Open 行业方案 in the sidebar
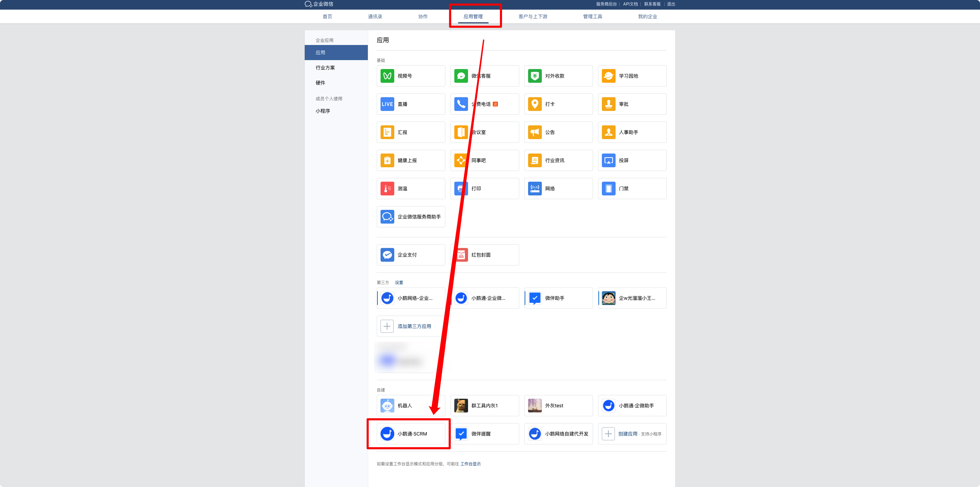The image size is (980, 487). pos(325,68)
